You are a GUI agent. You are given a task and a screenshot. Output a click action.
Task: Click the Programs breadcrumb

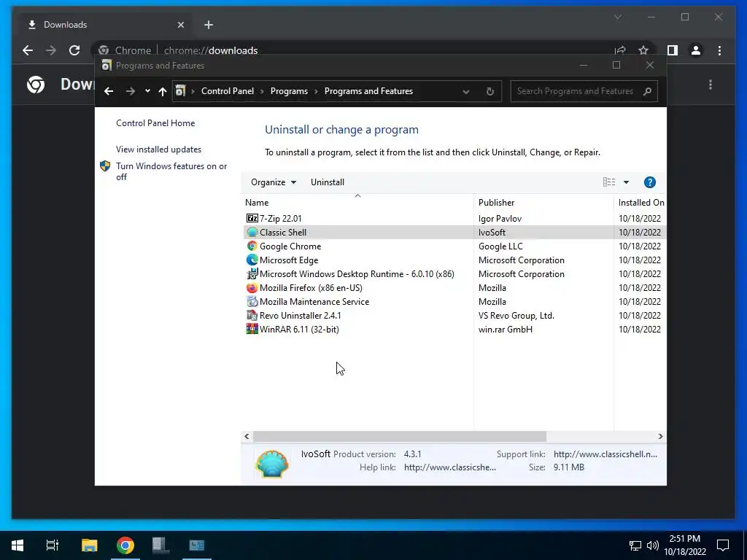(x=289, y=91)
